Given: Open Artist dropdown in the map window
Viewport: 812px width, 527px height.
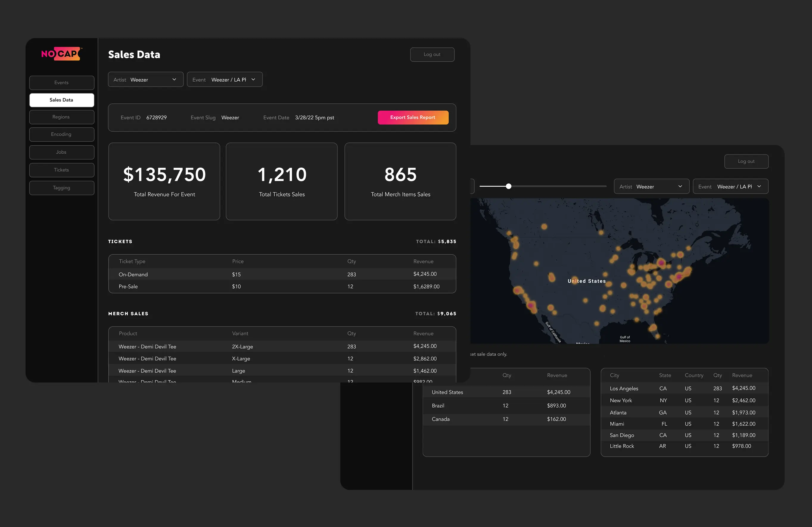Looking at the screenshot, I should point(652,187).
